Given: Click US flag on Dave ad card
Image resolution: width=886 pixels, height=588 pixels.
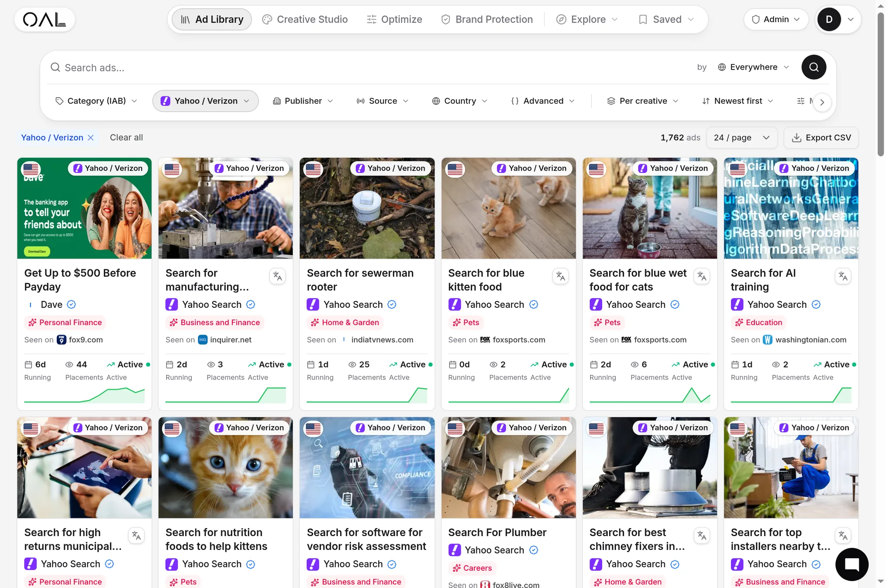Looking at the screenshot, I should (x=31, y=169).
